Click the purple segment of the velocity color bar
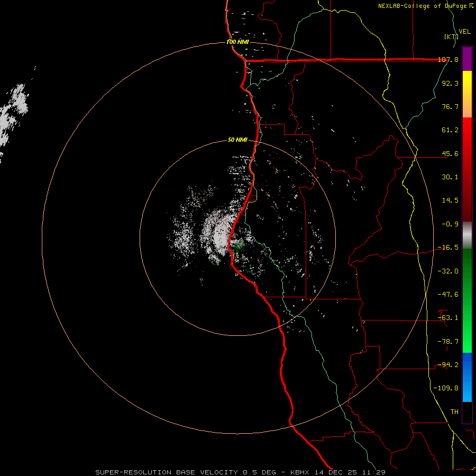476x476 pixels. [467, 59]
